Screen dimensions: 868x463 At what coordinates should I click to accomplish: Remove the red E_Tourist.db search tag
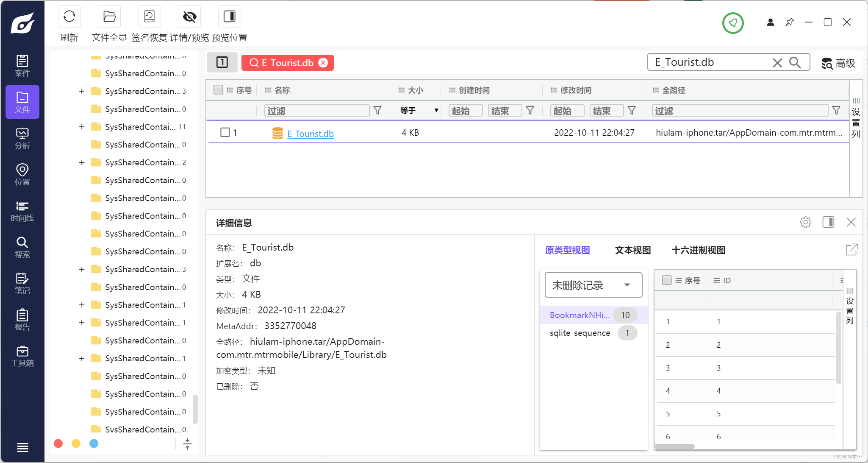(323, 63)
